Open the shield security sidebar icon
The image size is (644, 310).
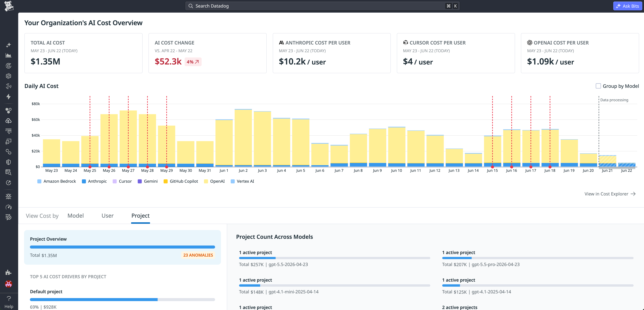[x=9, y=162]
